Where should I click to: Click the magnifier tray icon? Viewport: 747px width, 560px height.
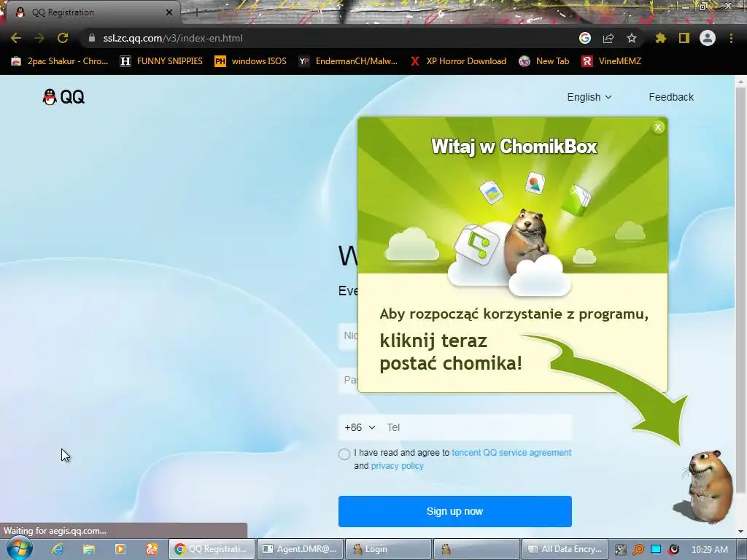[x=638, y=550]
